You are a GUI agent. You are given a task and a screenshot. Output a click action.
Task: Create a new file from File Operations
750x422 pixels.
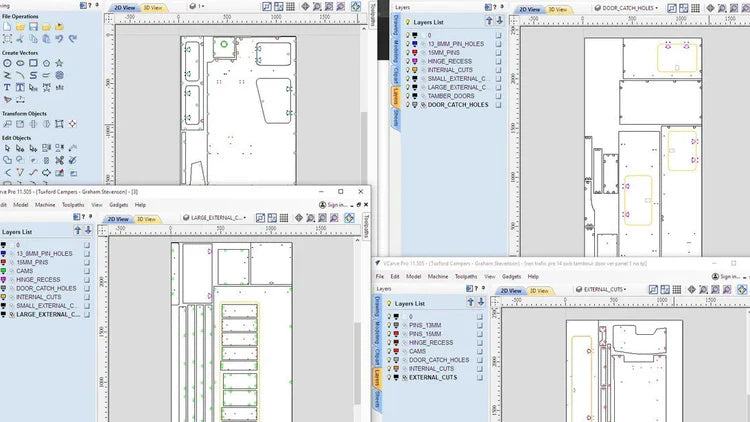(7, 27)
